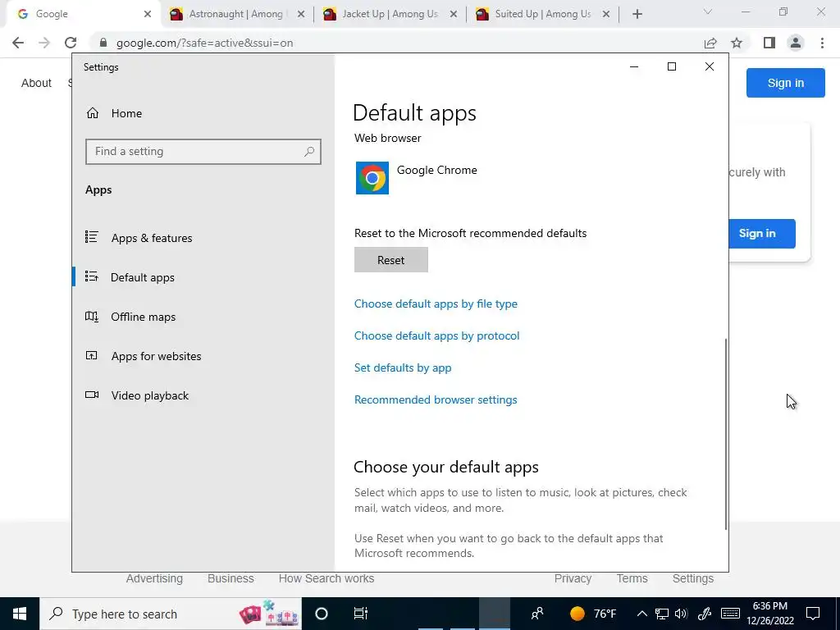840x630 pixels.
Task: Switch to the Suited Up Among Us tab
Action: (x=542, y=15)
